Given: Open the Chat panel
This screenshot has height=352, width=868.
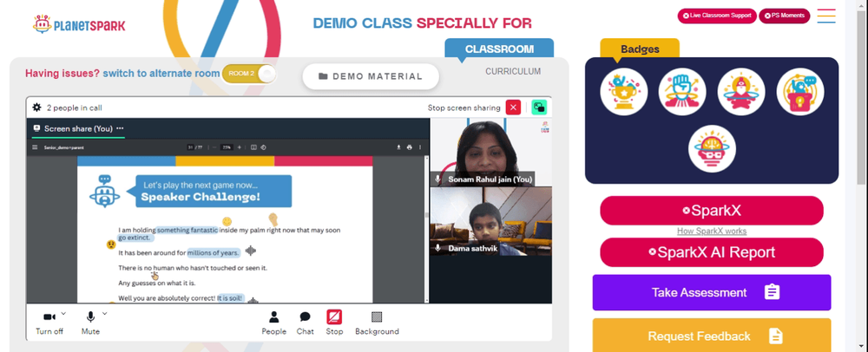Looking at the screenshot, I should (x=305, y=323).
